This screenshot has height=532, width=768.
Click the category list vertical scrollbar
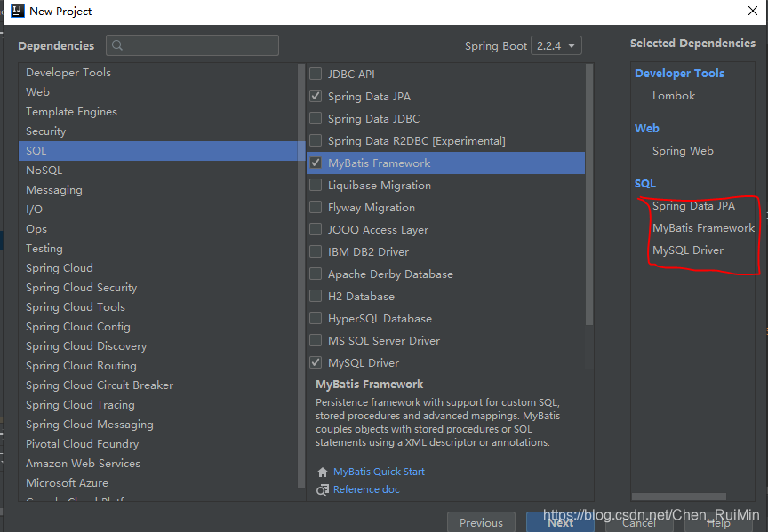[301, 276]
